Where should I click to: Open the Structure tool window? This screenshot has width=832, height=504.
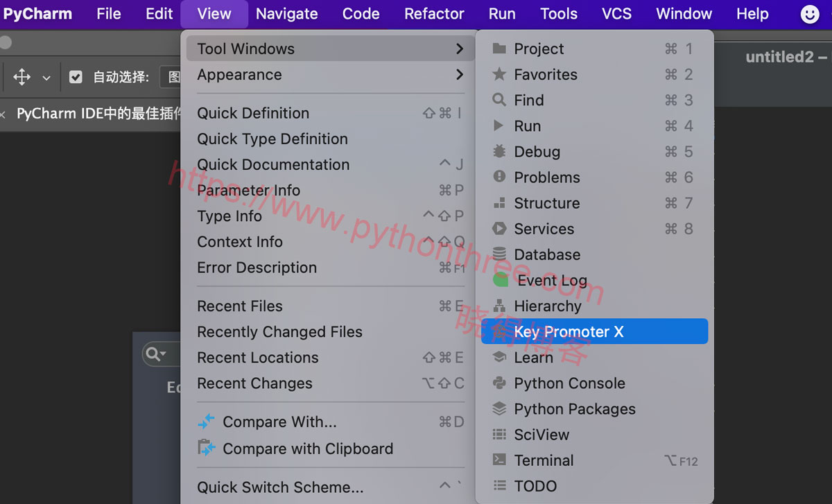pyautogui.click(x=546, y=203)
